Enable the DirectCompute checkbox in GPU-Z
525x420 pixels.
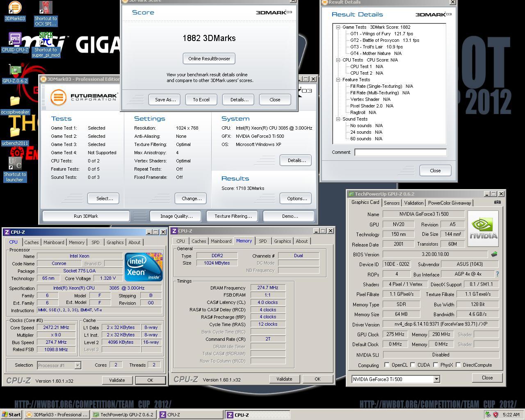pos(458,365)
